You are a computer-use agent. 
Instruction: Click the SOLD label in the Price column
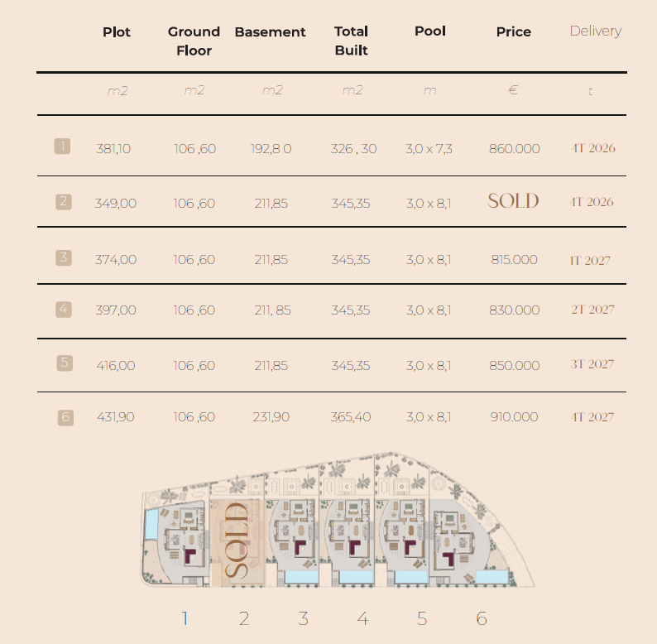click(x=513, y=201)
